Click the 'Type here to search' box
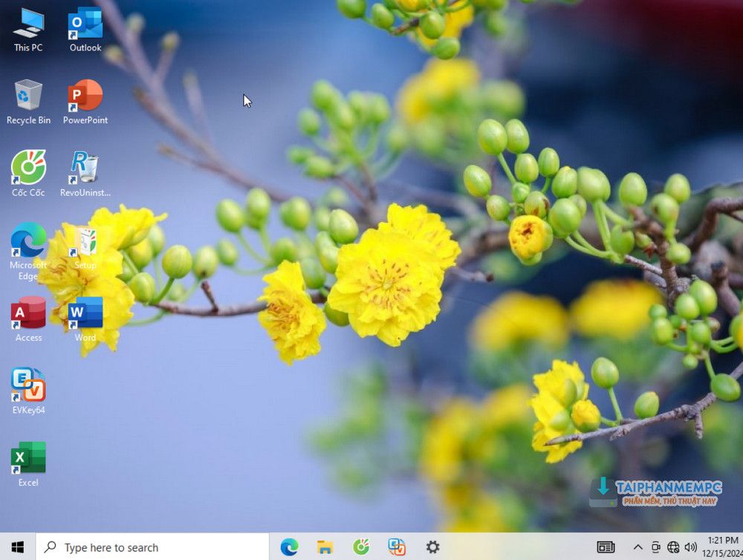The width and height of the screenshot is (743, 560). point(152,547)
